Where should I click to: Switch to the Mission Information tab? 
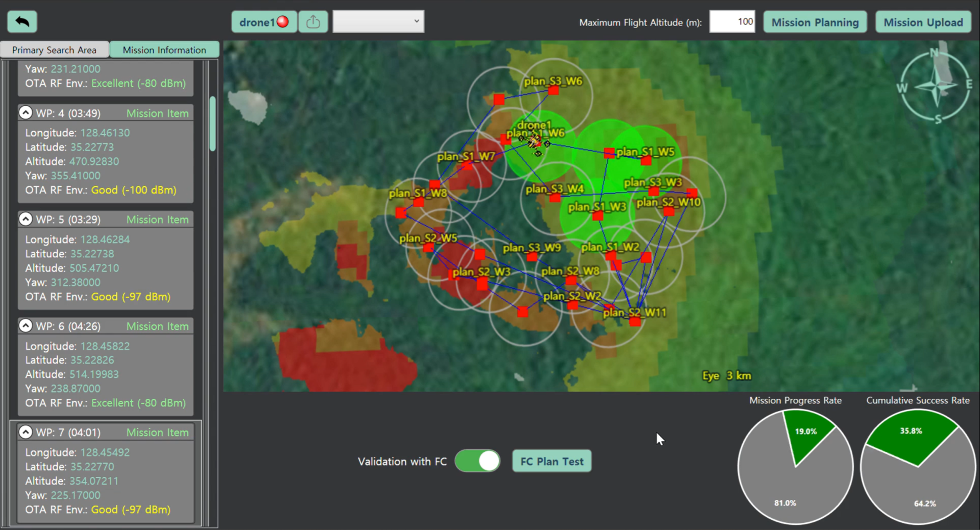click(164, 50)
